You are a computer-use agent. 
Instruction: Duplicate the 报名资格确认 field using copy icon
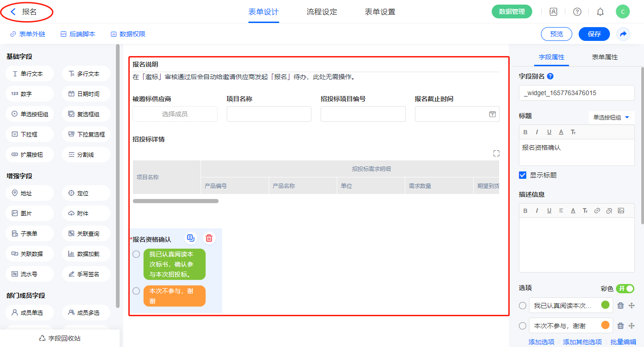(x=190, y=238)
